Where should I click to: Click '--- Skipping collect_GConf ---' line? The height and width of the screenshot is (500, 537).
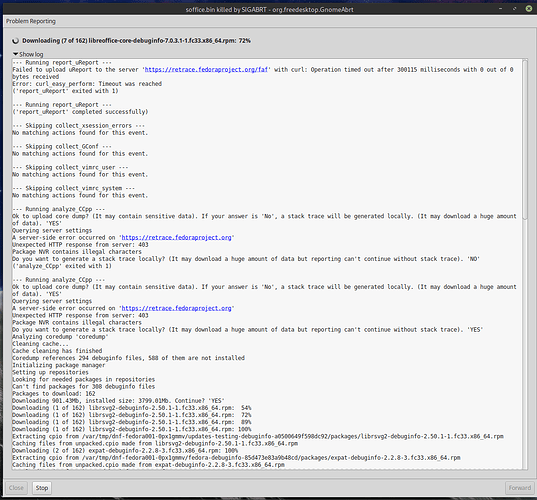pyautogui.click(x=62, y=147)
